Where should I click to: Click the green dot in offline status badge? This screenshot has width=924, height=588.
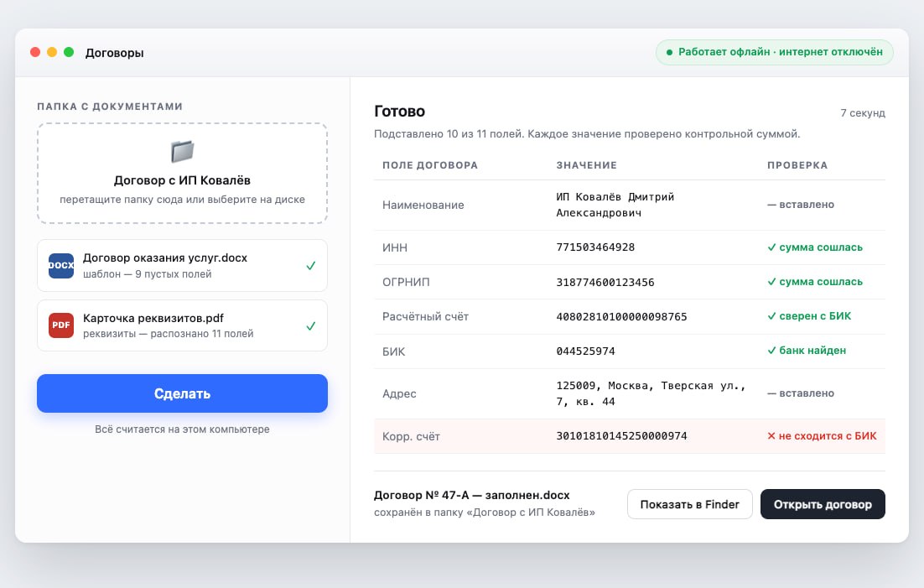[x=669, y=53]
